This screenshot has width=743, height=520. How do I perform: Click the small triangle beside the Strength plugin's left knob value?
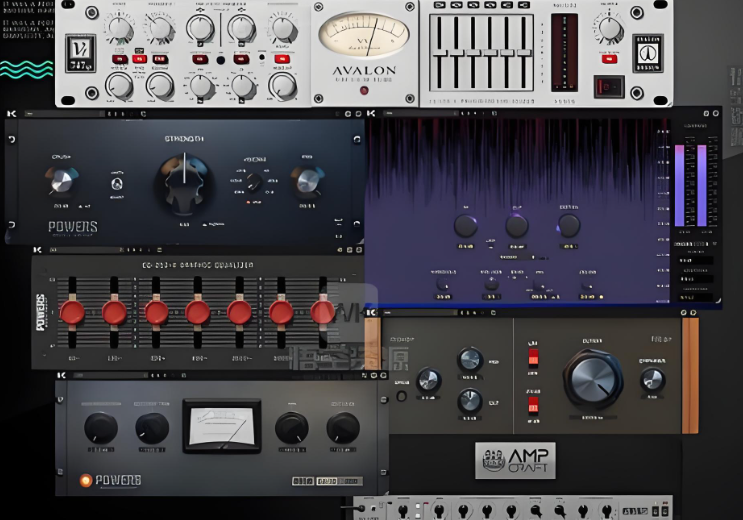tap(80, 207)
